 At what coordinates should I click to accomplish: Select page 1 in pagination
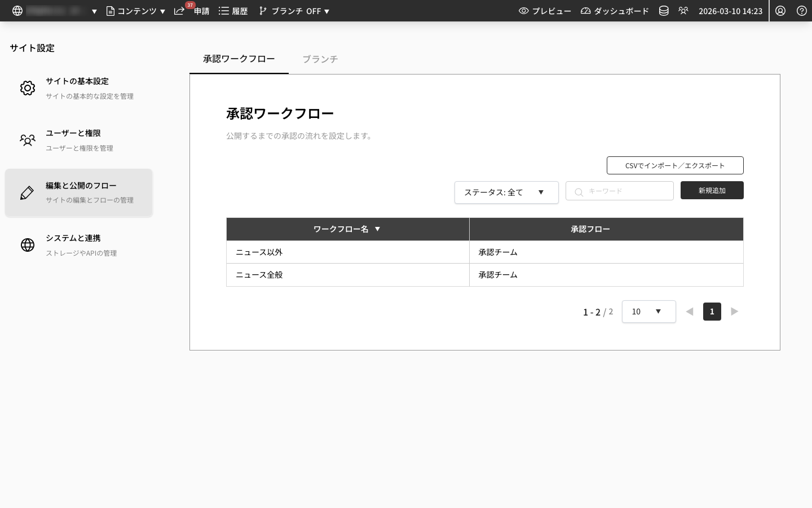[712, 312]
